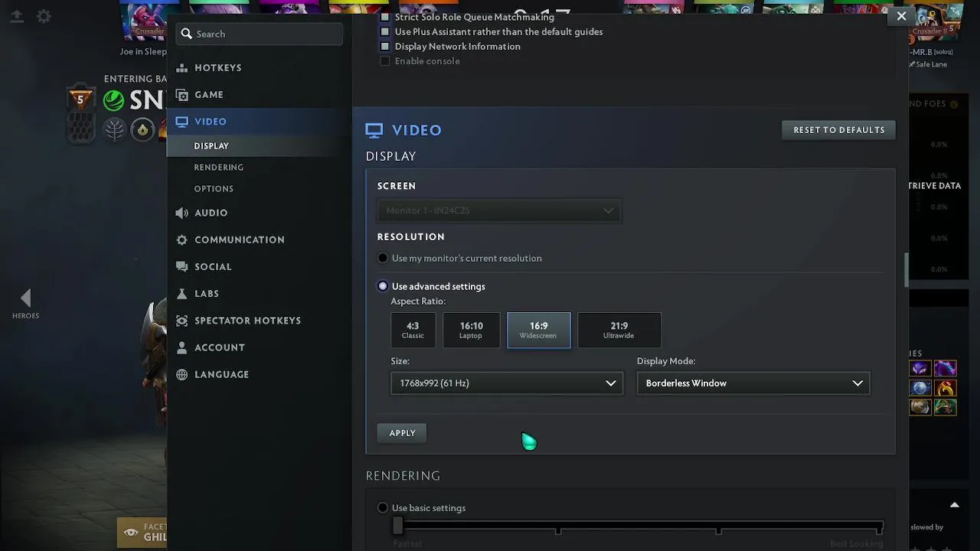Select Use advanced settings radio
The width and height of the screenshot is (980, 551).
coord(383,286)
